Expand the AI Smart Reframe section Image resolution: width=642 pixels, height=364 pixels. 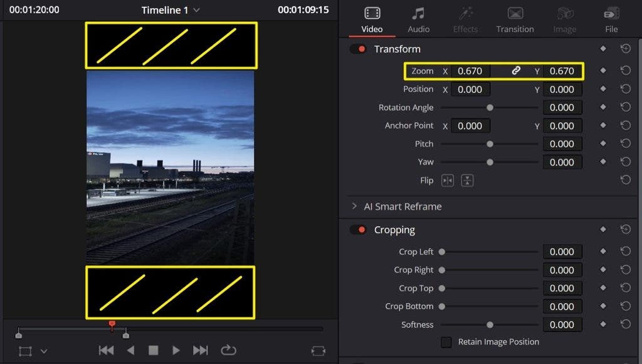[354, 206]
